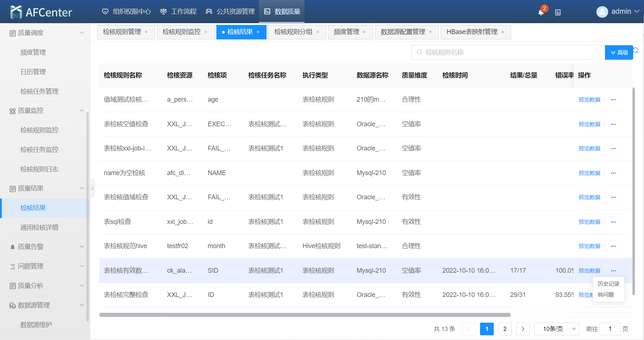Expand the 质量告警 menu group
The image size is (644, 340).
click(x=82, y=247)
